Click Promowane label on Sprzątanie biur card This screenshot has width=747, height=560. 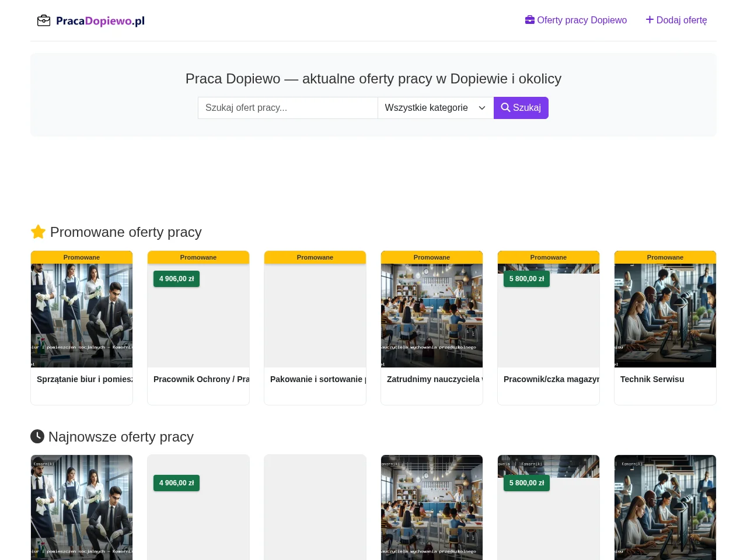pyautogui.click(x=82, y=257)
